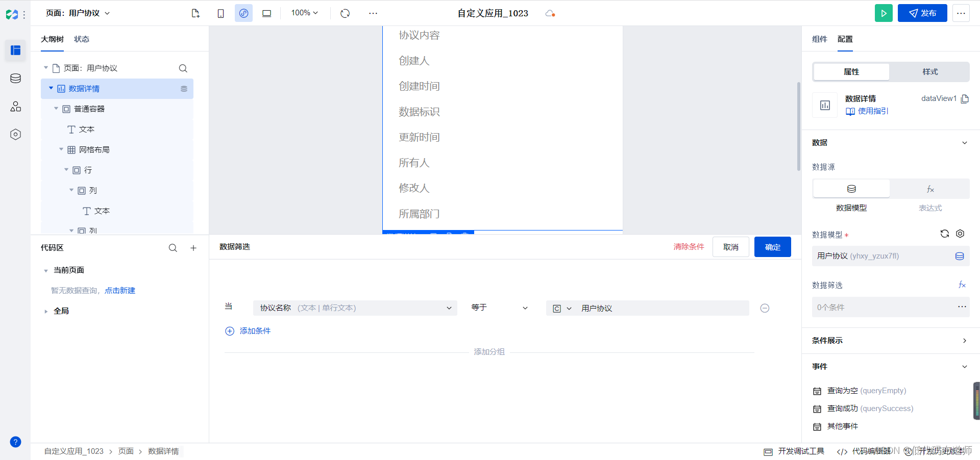Select 数据详情 in outline tree
The width and height of the screenshot is (980, 460).
click(117, 89)
